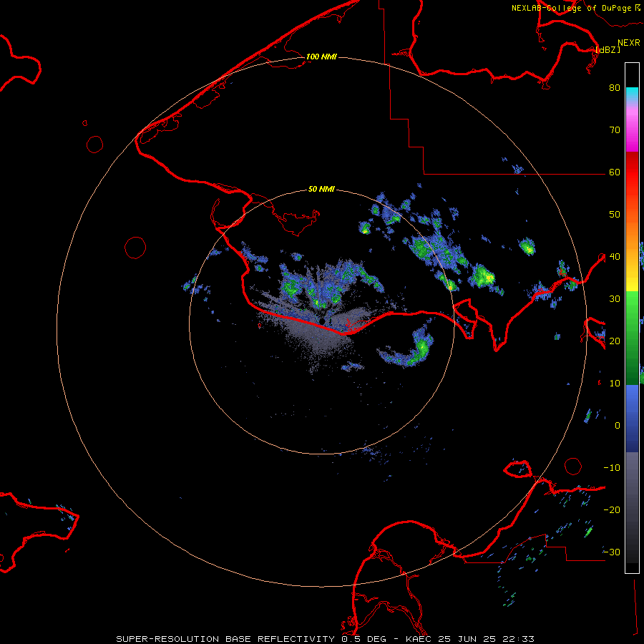Click the 10 value on the dBZ scale
644x644 pixels.
615,384
